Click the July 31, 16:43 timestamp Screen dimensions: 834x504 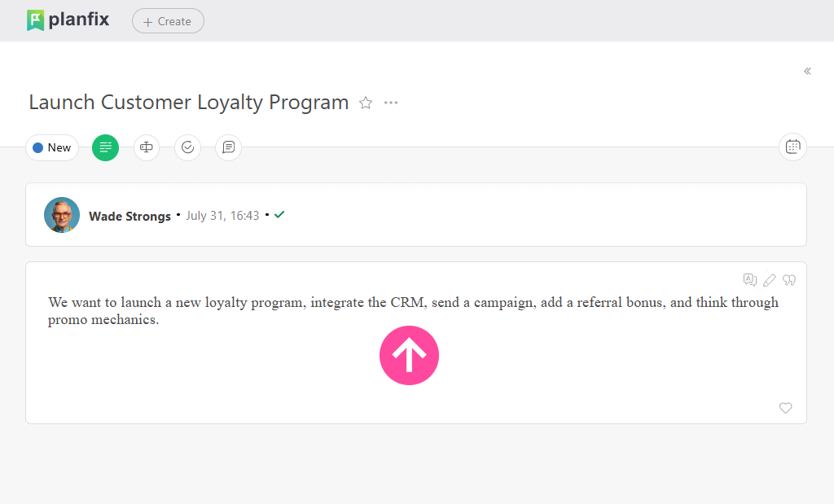click(222, 216)
